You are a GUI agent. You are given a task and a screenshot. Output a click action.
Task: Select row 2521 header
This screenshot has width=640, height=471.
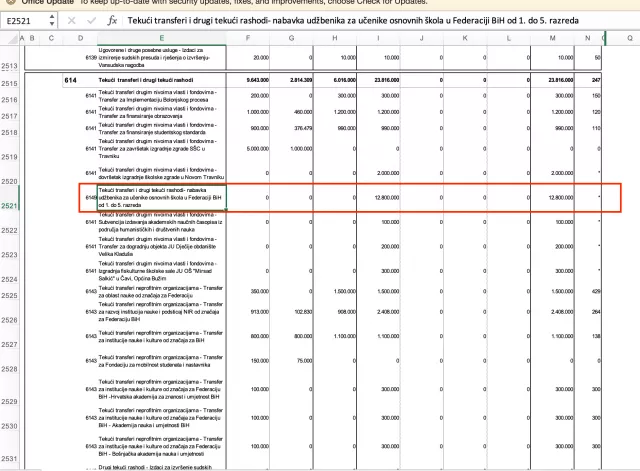click(x=8, y=206)
